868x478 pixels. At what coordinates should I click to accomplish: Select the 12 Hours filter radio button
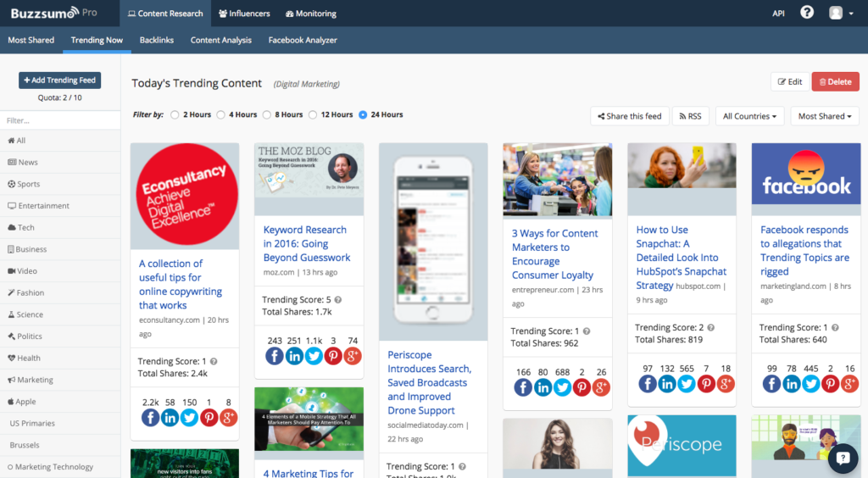(313, 115)
